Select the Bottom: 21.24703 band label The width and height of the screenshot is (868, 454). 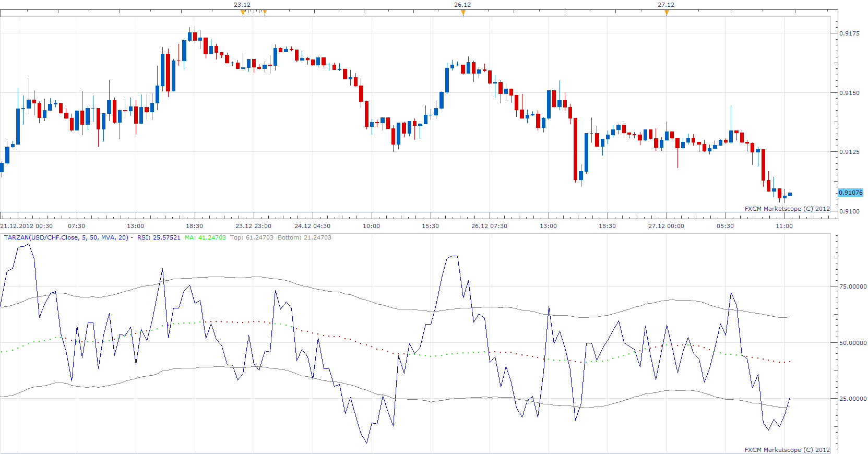304,237
